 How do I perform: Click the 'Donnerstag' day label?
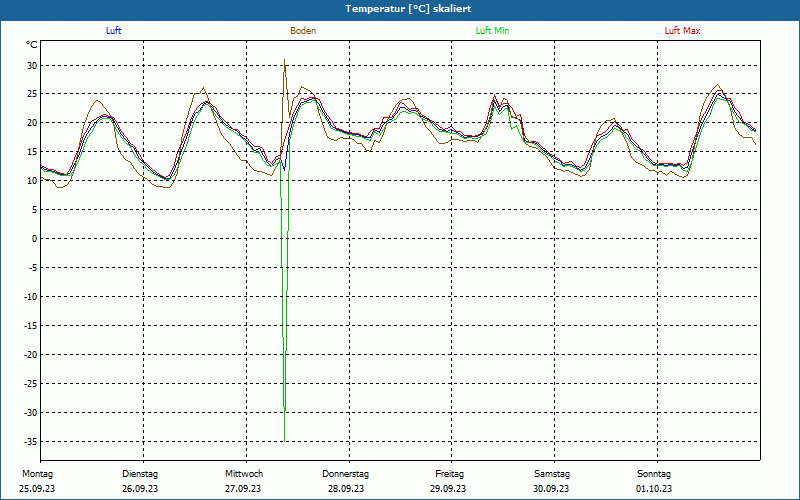coord(345,474)
